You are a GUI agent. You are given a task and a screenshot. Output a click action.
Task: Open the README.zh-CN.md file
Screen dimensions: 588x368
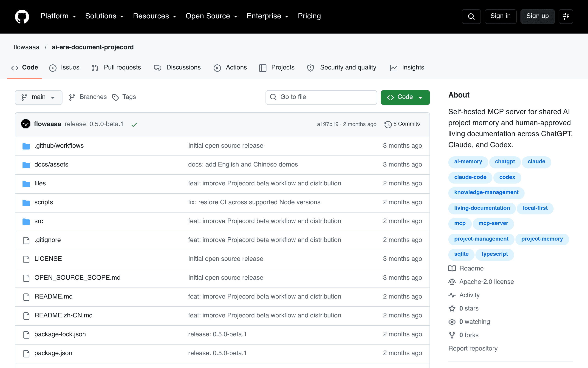point(63,315)
